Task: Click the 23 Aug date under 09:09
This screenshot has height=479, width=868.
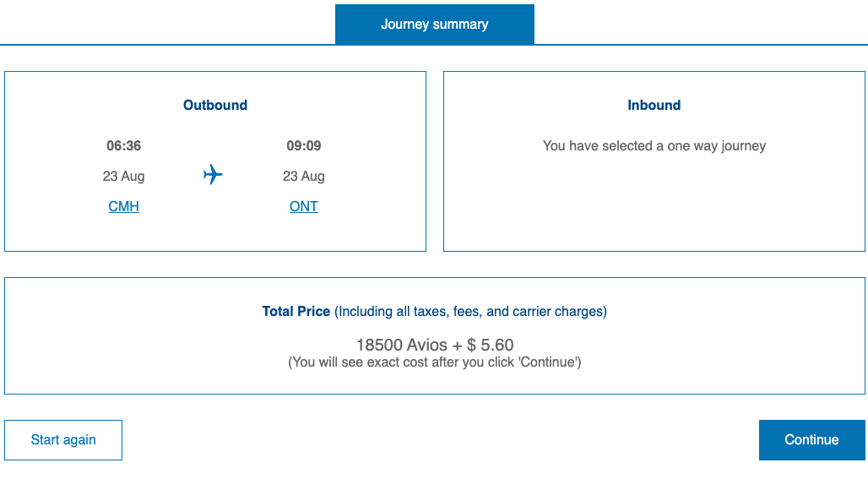Action: 303,176
